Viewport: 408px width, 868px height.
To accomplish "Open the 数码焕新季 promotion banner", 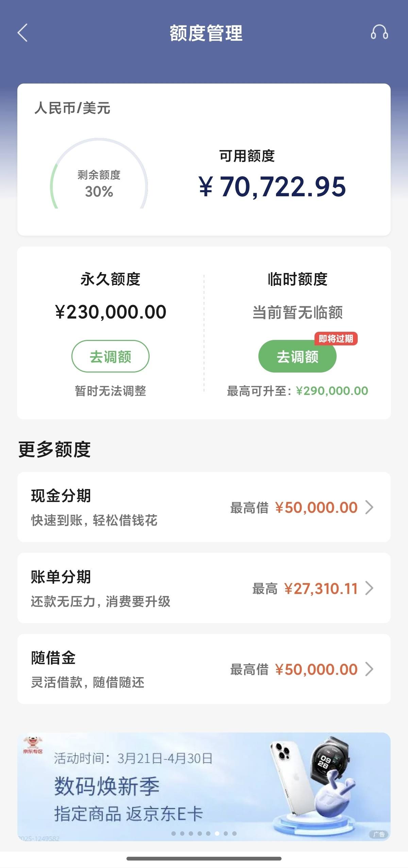I will tap(204, 786).
